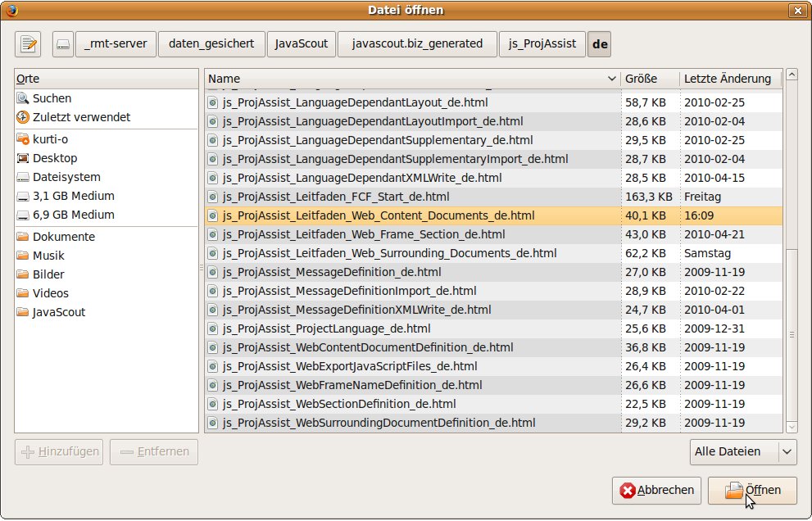Image resolution: width=812 pixels, height=521 pixels.
Task: Sort files by the Name column header
Action: point(410,79)
